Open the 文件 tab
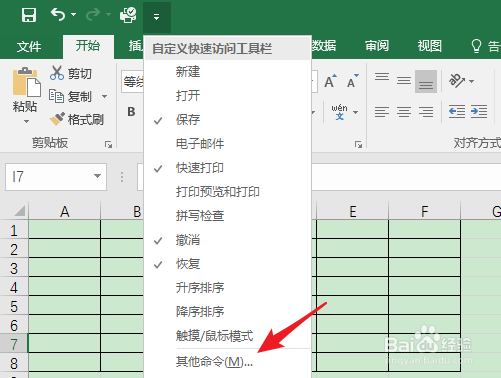The image size is (501, 378). point(29,46)
